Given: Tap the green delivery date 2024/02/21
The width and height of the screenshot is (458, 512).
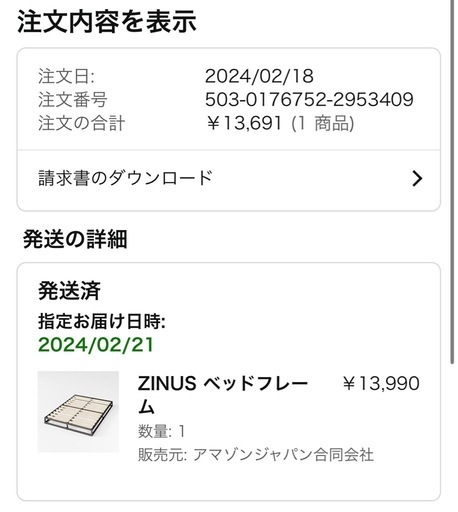Looking at the screenshot, I should click(x=96, y=345).
